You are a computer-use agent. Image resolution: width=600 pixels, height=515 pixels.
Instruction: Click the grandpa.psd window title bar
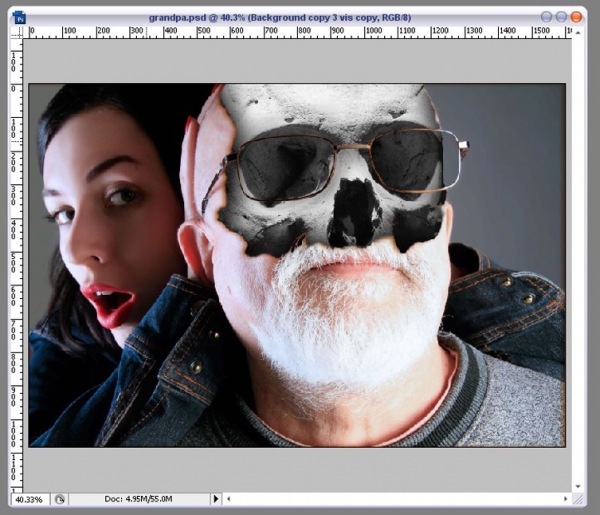click(x=280, y=18)
